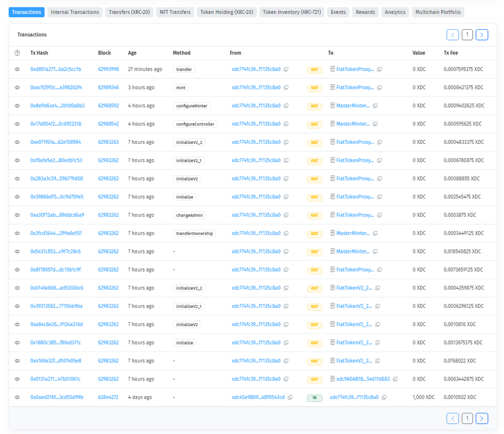504x434 pixels.
Task: Toggle eye preview for the mint transaction
Action: [x=17, y=88]
